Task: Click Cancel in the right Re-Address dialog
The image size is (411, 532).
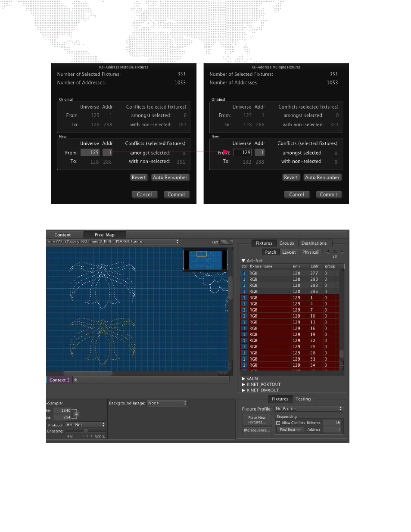Action: click(296, 195)
